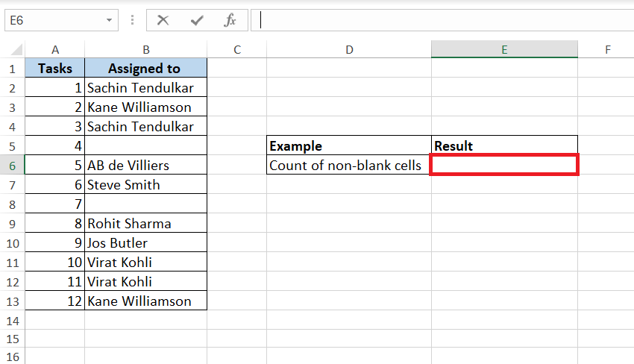Select task number 9 cell
Viewport: 634px width, 364px height.
click(x=55, y=242)
